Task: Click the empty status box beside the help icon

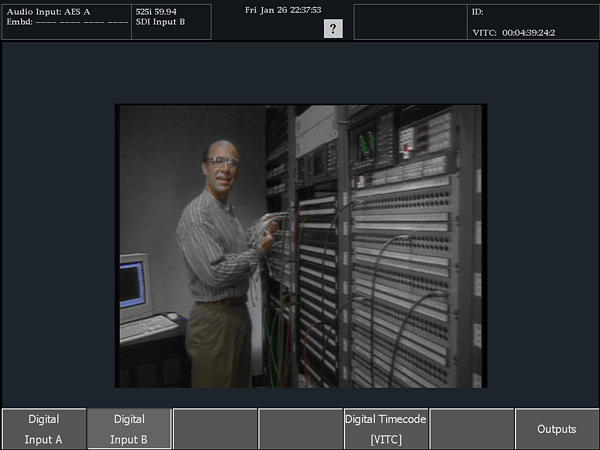Action: [410, 21]
